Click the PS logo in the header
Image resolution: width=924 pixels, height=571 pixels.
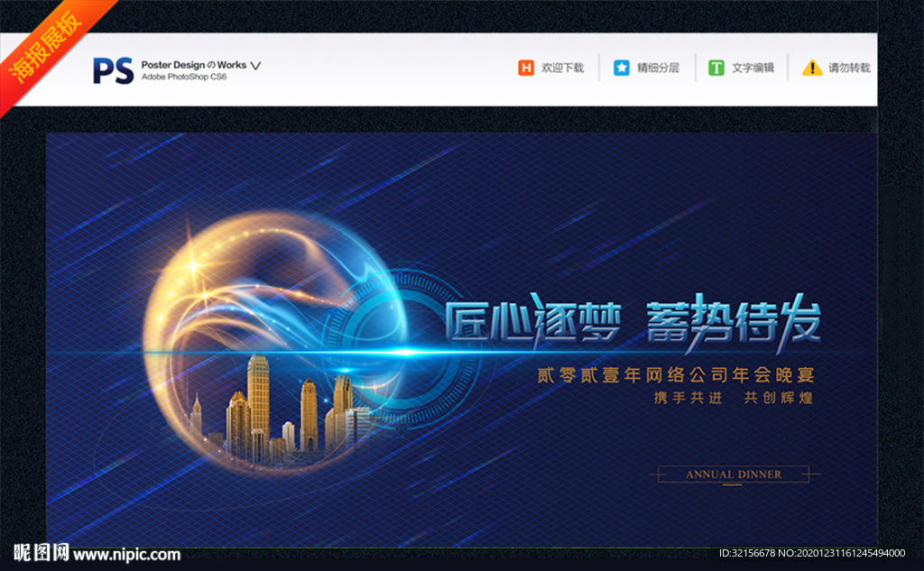click(113, 70)
